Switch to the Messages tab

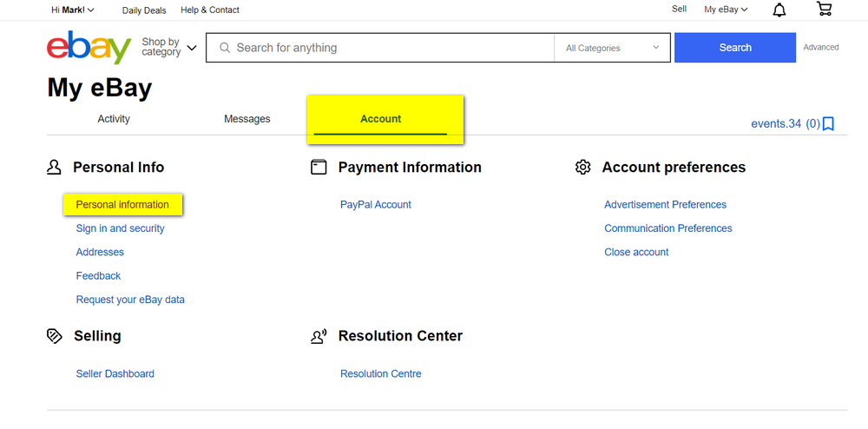click(247, 119)
